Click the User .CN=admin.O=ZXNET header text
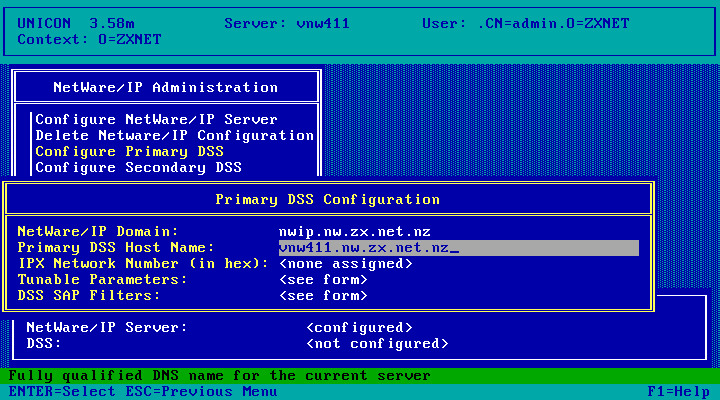This screenshot has height=400, width=720. (x=526, y=23)
